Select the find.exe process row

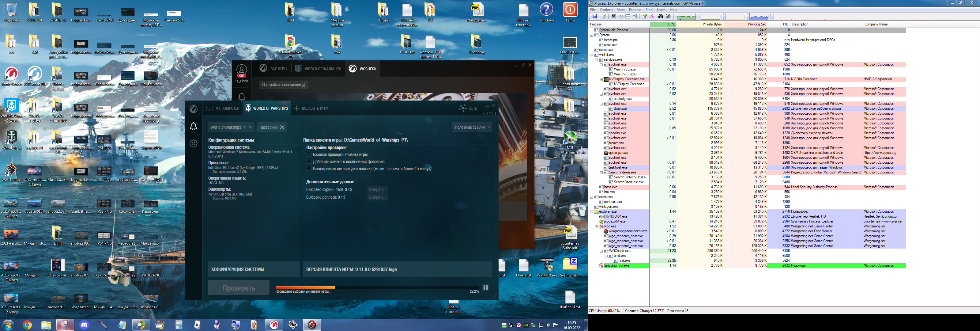pyautogui.click(x=747, y=261)
